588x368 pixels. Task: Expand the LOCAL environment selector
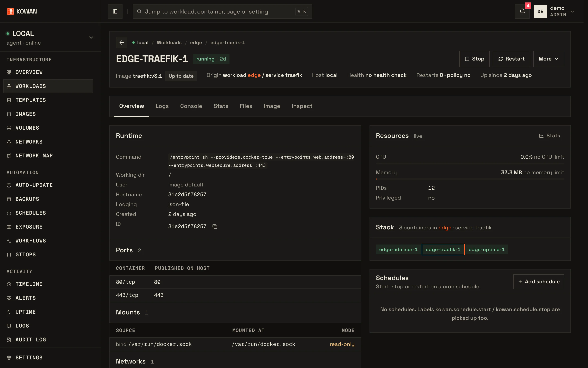click(50, 37)
